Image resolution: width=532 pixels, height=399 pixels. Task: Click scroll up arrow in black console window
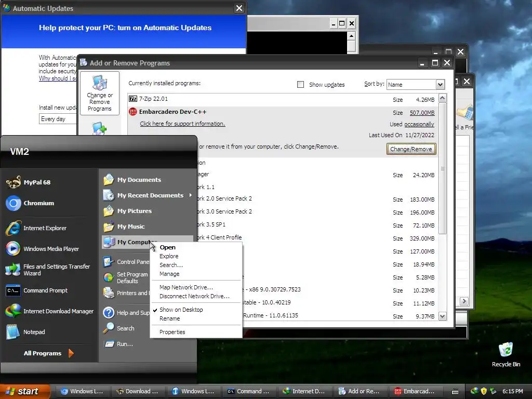click(352, 36)
